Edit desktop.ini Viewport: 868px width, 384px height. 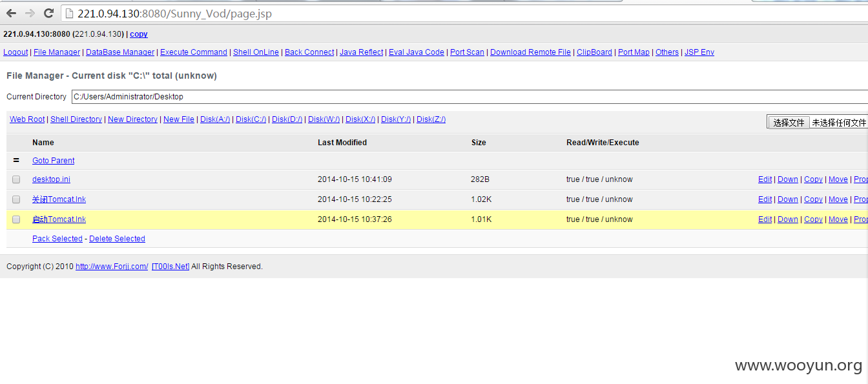coord(765,179)
